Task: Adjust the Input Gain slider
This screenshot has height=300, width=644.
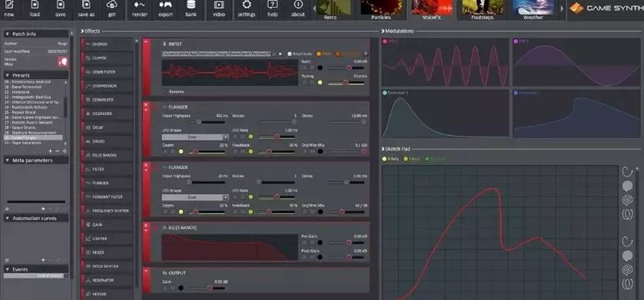Action: click(347, 68)
